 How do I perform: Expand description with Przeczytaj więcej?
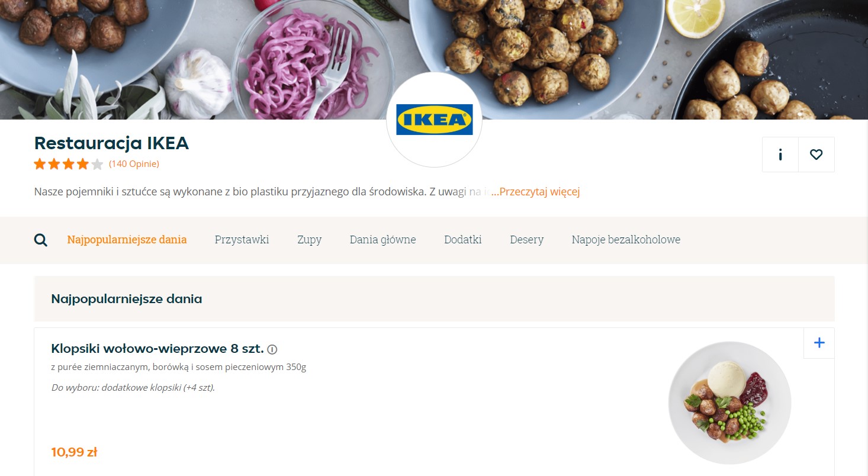coord(535,192)
